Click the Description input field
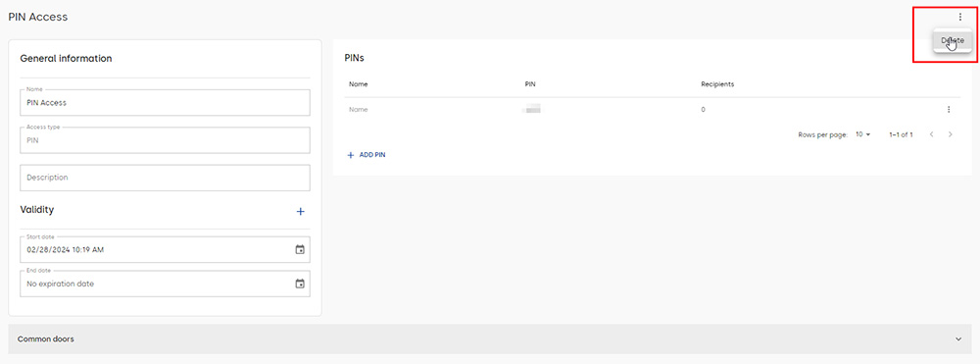980x364 pixels. click(x=165, y=178)
